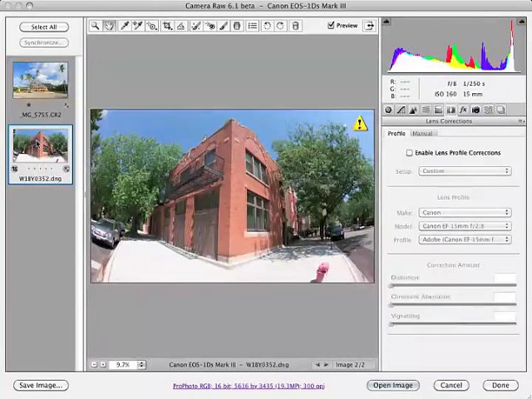Switch to the Manual tab

(x=422, y=134)
